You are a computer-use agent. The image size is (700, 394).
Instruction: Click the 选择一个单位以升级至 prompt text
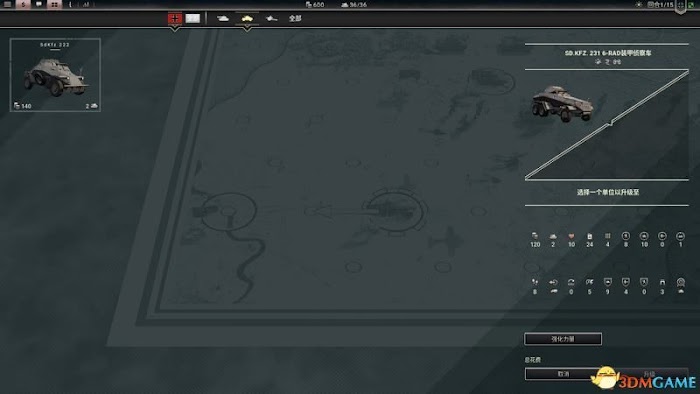click(608, 192)
